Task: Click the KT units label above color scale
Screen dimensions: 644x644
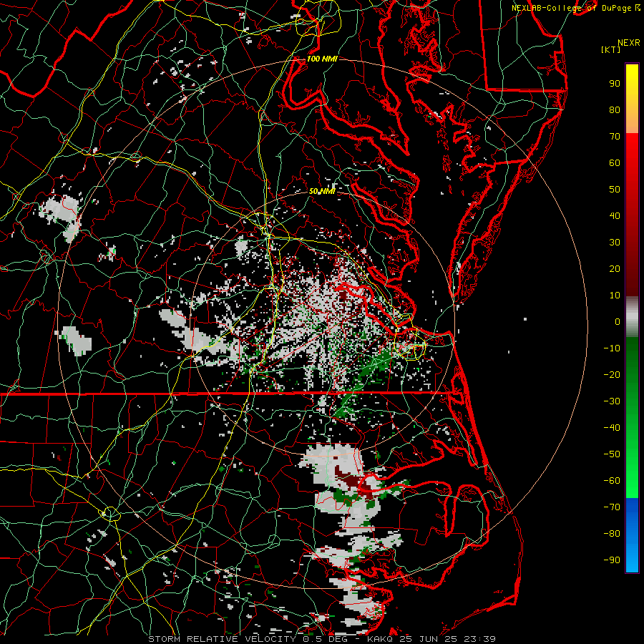Action: [611, 49]
